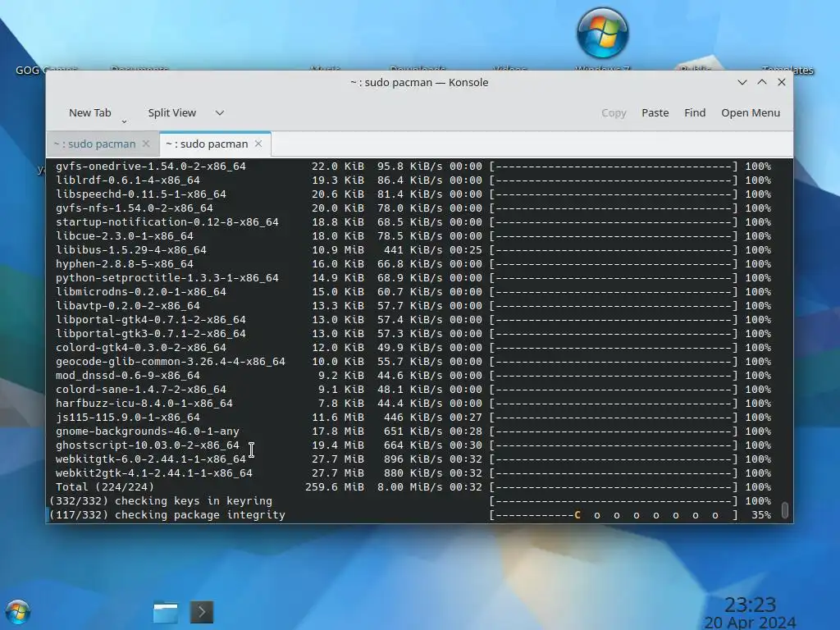Maximize the Konsole window
840x630 pixels.
pos(762,82)
